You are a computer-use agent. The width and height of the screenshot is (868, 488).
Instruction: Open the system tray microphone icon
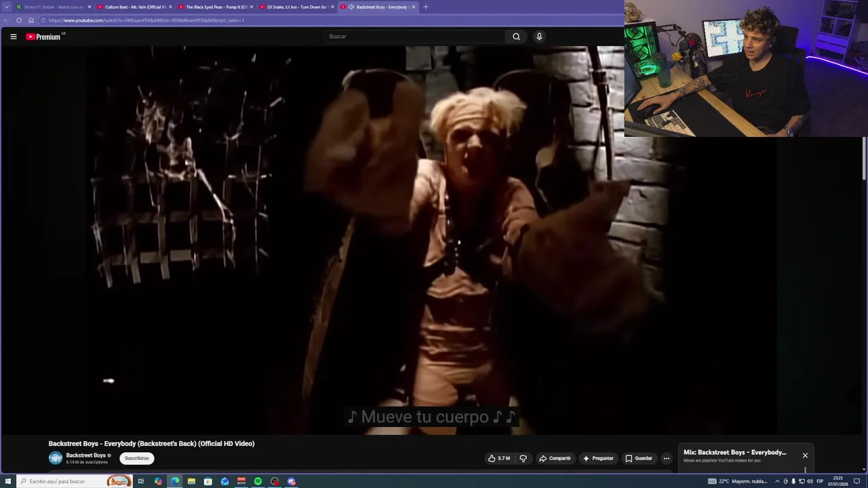click(793, 481)
